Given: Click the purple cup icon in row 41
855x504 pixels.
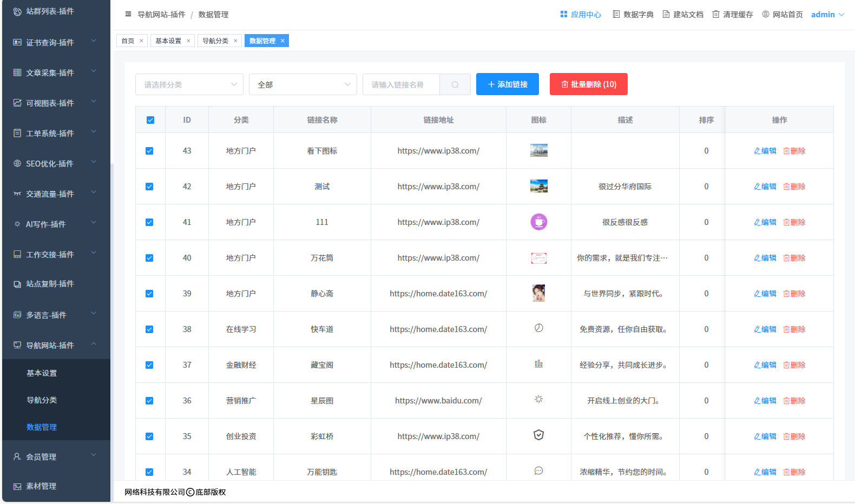Looking at the screenshot, I should [x=538, y=222].
